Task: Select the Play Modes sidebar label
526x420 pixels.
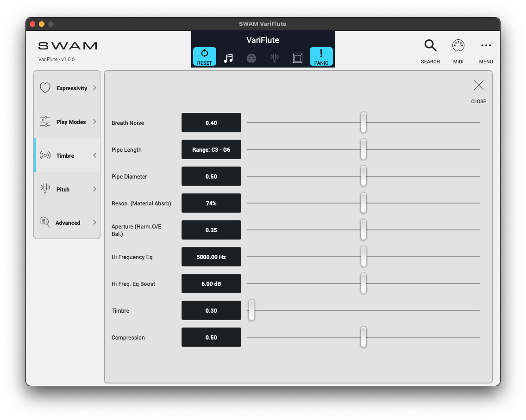Action: click(x=71, y=122)
